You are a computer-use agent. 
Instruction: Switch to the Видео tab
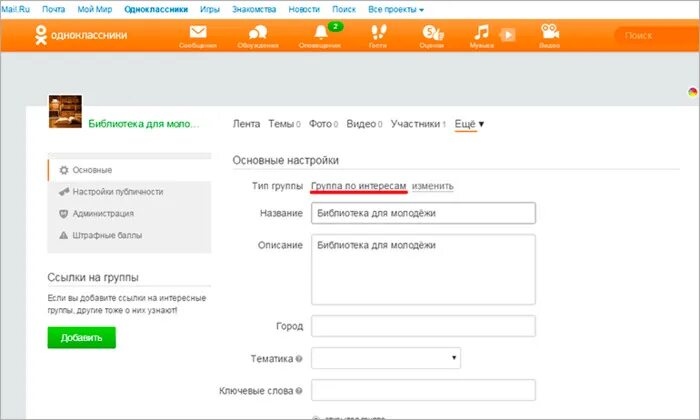click(x=364, y=124)
